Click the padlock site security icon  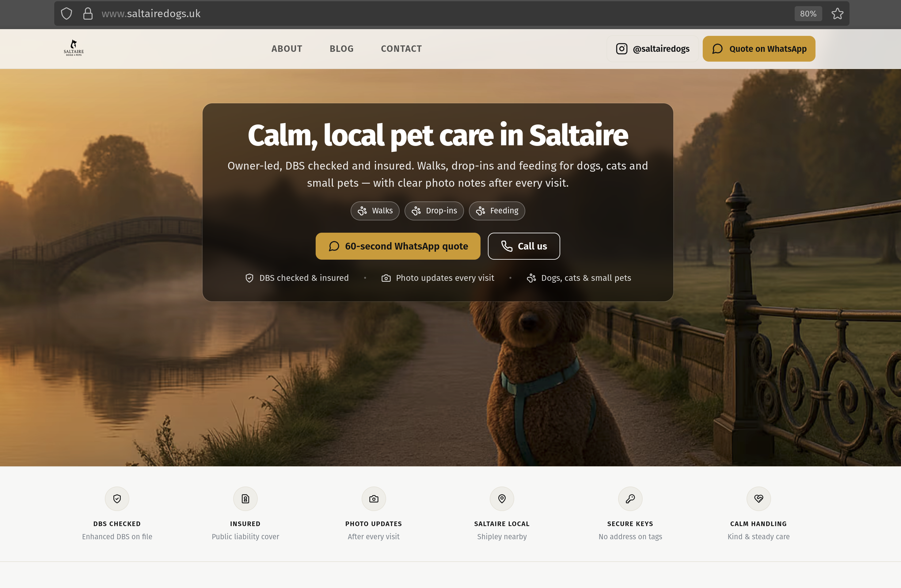click(88, 13)
